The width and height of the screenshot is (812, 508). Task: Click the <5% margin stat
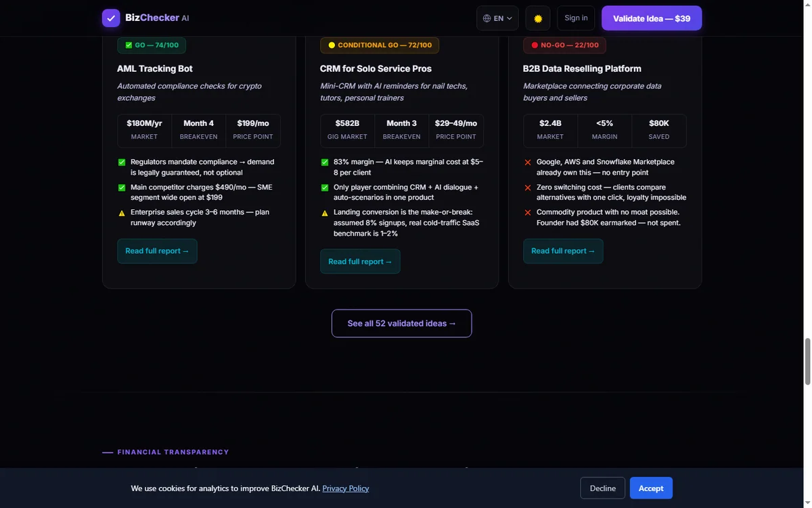[x=604, y=130]
